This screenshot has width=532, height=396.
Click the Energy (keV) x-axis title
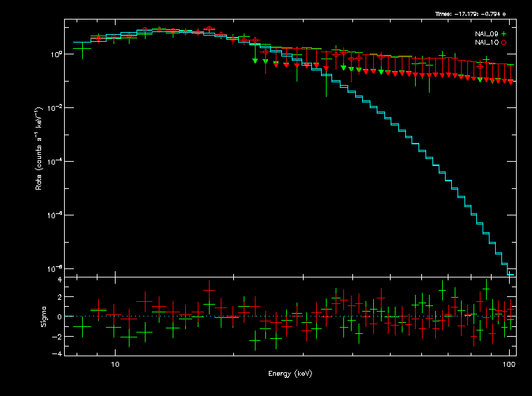(290, 374)
